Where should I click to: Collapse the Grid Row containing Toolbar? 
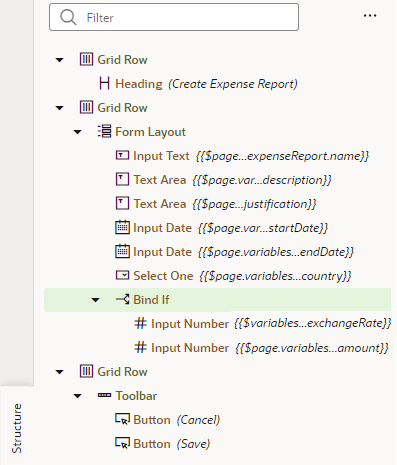pyautogui.click(x=60, y=372)
